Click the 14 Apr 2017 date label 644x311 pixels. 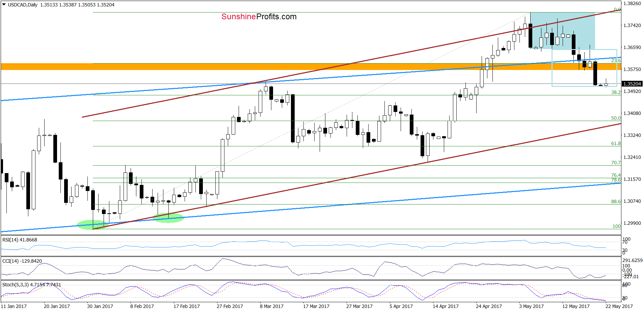[x=446, y=306]
